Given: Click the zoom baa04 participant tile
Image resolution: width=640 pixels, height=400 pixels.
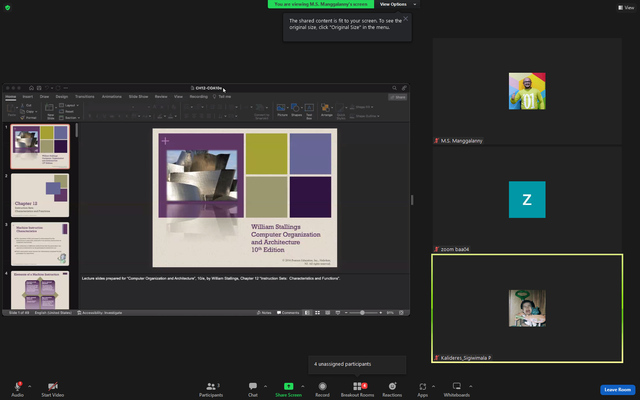Looking at the screenshot, I should tap(527, 200).
